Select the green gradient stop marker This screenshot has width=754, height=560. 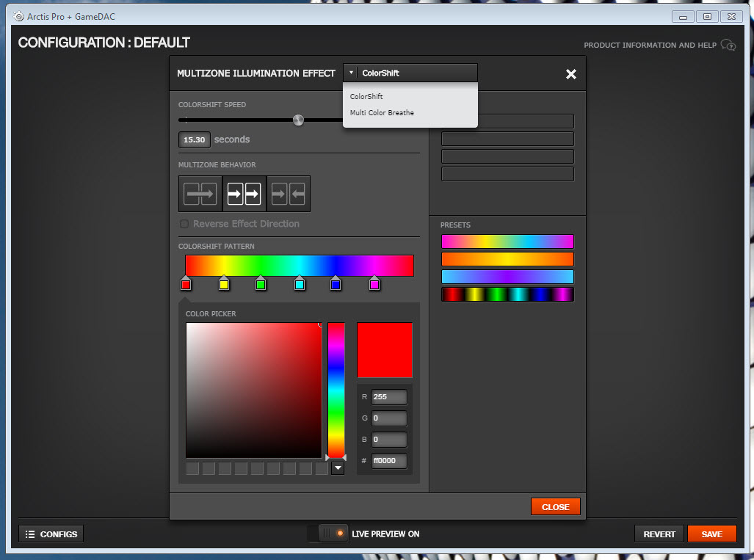click(261, 283)
